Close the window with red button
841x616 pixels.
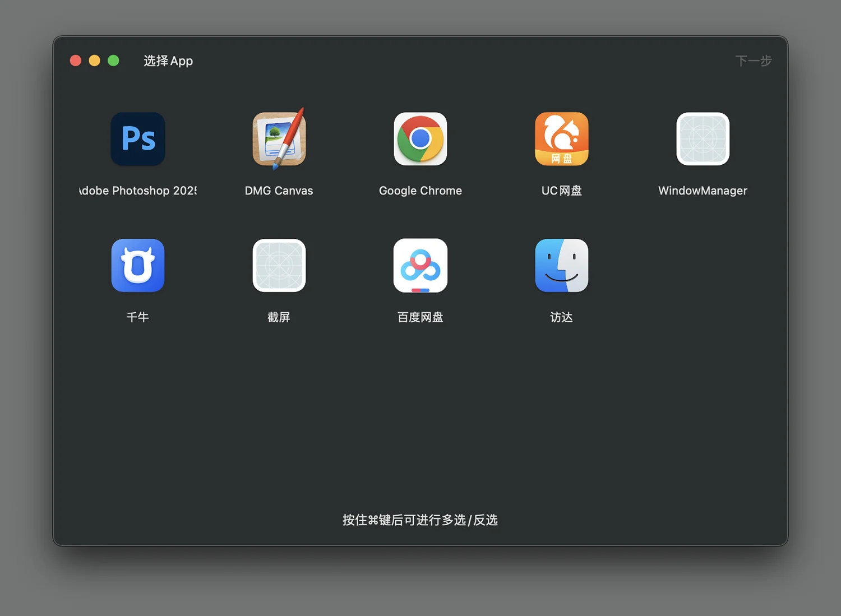[x=76, y=61]
